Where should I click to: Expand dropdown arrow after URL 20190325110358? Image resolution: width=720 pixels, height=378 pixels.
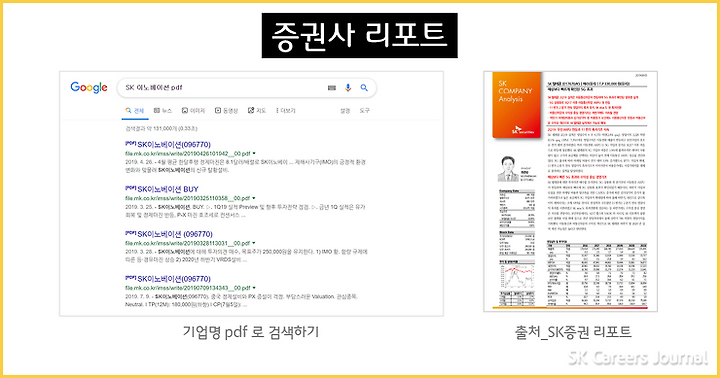[x=254, y=198]
